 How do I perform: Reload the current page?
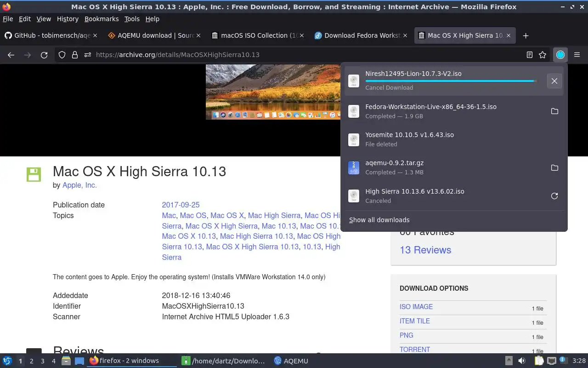(x=44, y=55)
